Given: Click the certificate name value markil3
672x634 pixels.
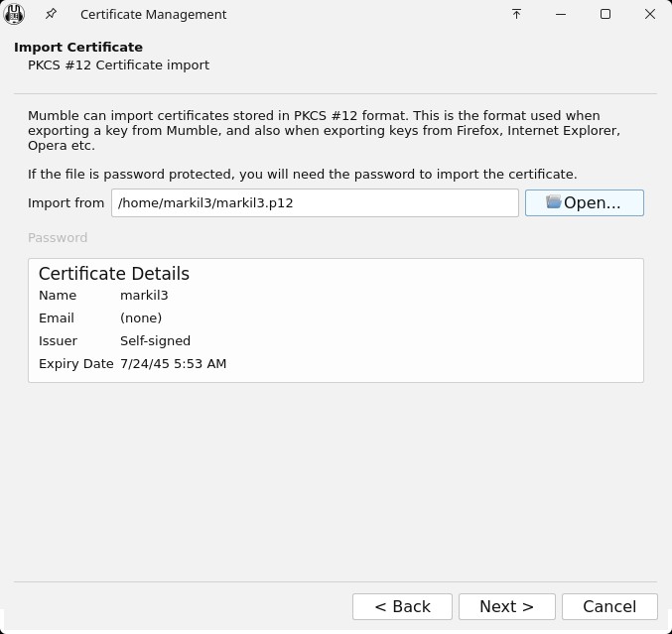Looking at the screenshot, I should click(144, 296).
